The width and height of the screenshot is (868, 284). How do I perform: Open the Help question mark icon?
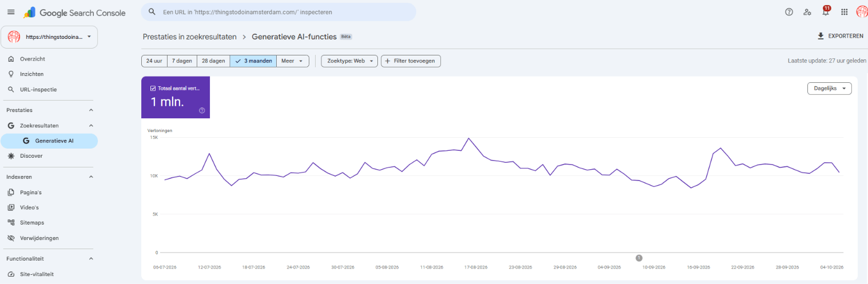pyautogui.click(x=789, y=11)
